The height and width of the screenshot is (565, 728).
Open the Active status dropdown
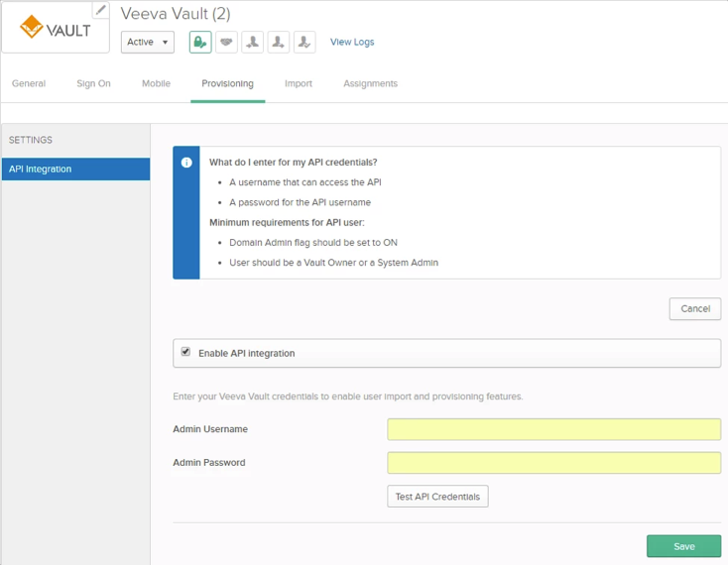pos(148,42)
